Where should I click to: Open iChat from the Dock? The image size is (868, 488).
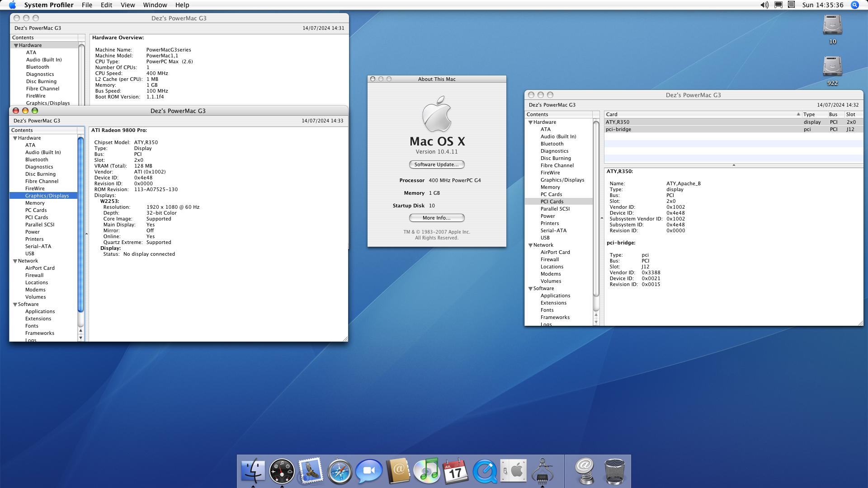(x=368, y=471)
